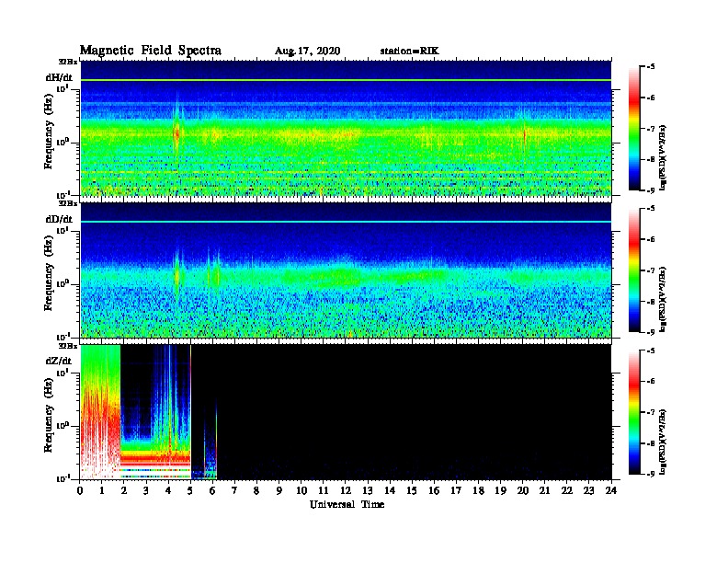728x563 pixels.
Task: Click the red burst near hour 20 in the dH/dt spectrogram
Action: coord(525,135)
